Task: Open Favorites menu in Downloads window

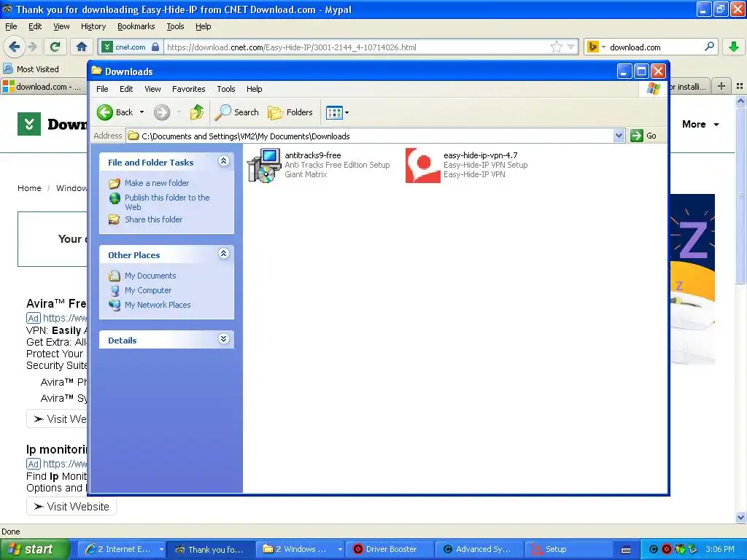Action: [x=189, y=89]
